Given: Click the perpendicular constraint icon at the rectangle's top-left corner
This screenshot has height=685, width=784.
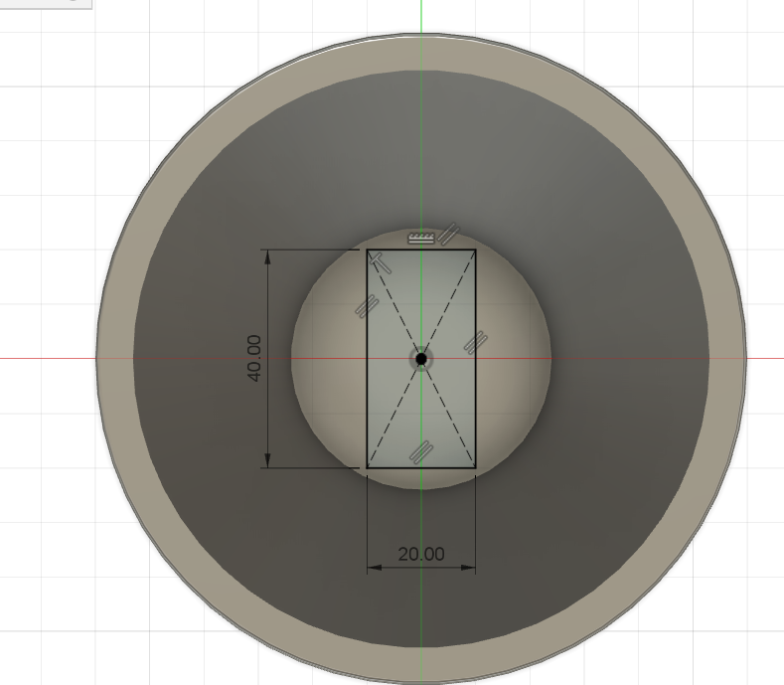Looking at the screenshot, I should pyautogui.click(x=380, y=263).
